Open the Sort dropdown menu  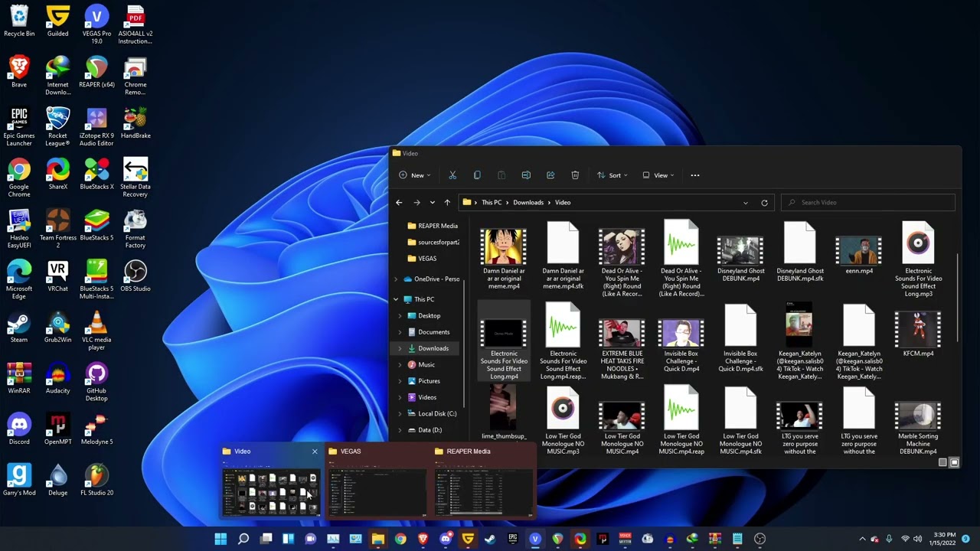point(612,175)
